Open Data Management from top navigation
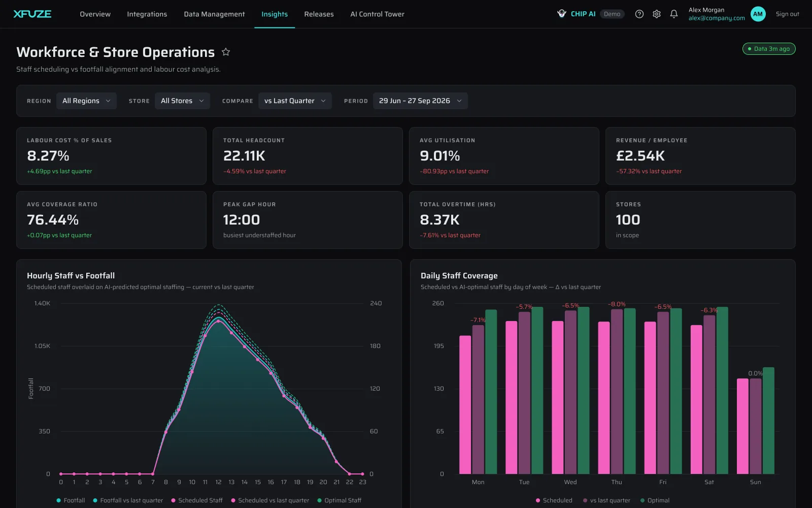 [x=214, y=14]
